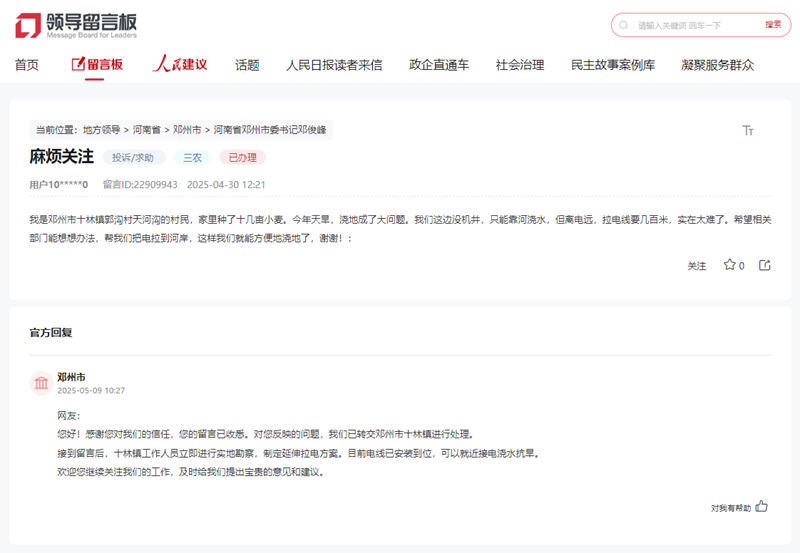Image resolution: width=800 pixels, height=553 pixels.
Task: Click the 领导留言板 site logo
Action: tap(77, 24)
